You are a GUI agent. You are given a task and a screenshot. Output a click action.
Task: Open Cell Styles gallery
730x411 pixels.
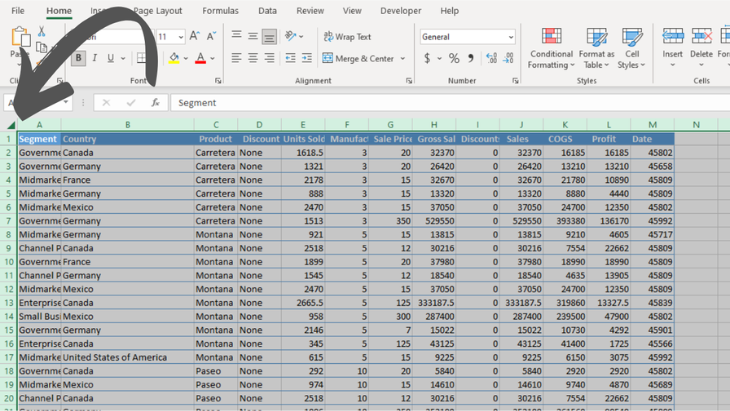click(x=632, y=48)
